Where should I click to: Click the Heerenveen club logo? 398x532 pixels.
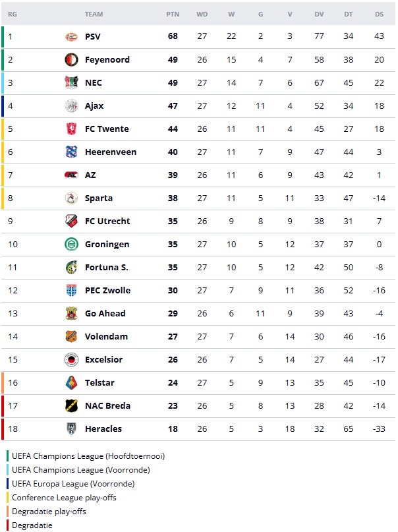[71, 152]
